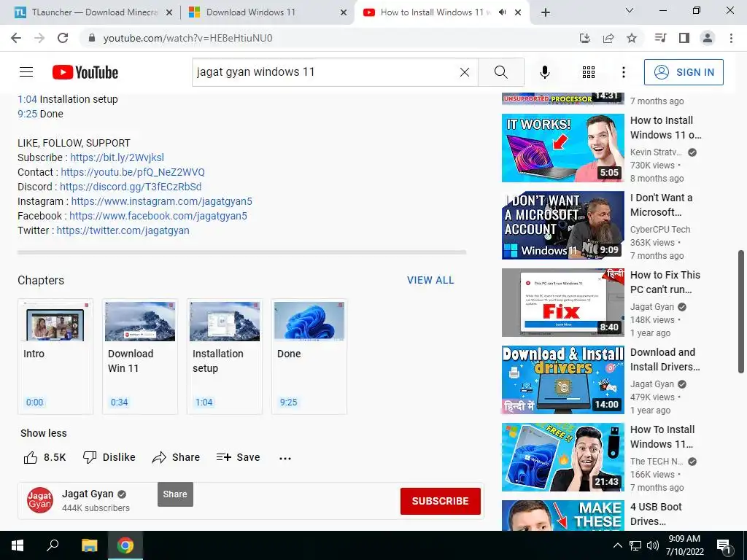This screenshot has width=747, height=560.
Task: Click the address bar URL
Action: coord(187,38)
